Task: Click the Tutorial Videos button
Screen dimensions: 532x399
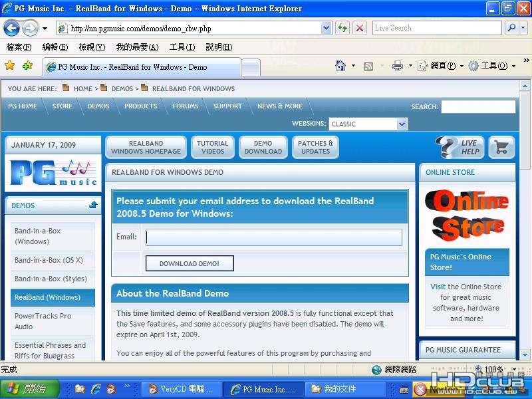Action: pyautogui.click(x=212, y=147)
